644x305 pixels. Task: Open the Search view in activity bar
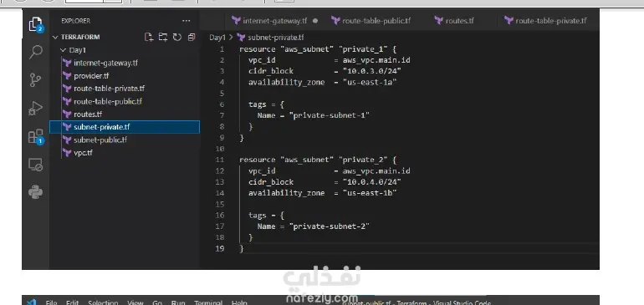[x=36, y=52]
